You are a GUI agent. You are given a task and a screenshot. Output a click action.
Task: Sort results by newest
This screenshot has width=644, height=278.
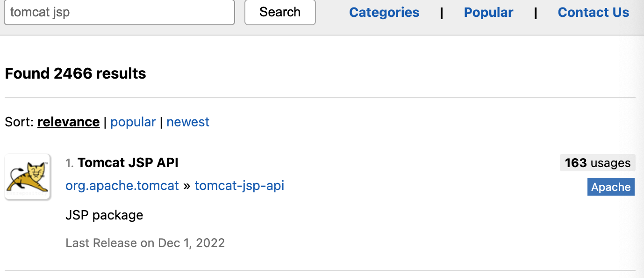188,122
